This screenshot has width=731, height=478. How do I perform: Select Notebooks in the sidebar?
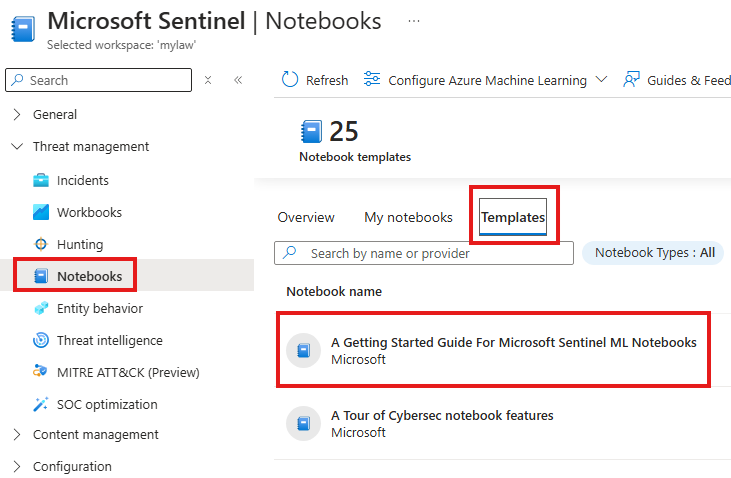pos(90,277)
